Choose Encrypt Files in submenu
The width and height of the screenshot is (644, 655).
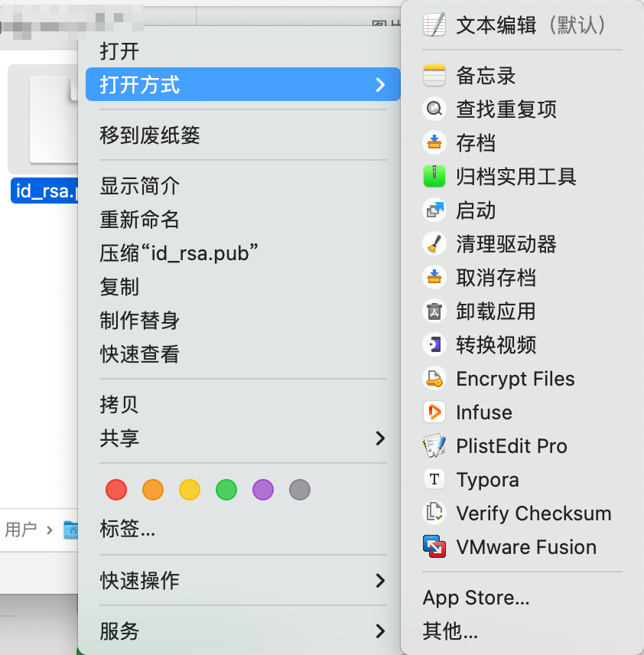point(522,379)
